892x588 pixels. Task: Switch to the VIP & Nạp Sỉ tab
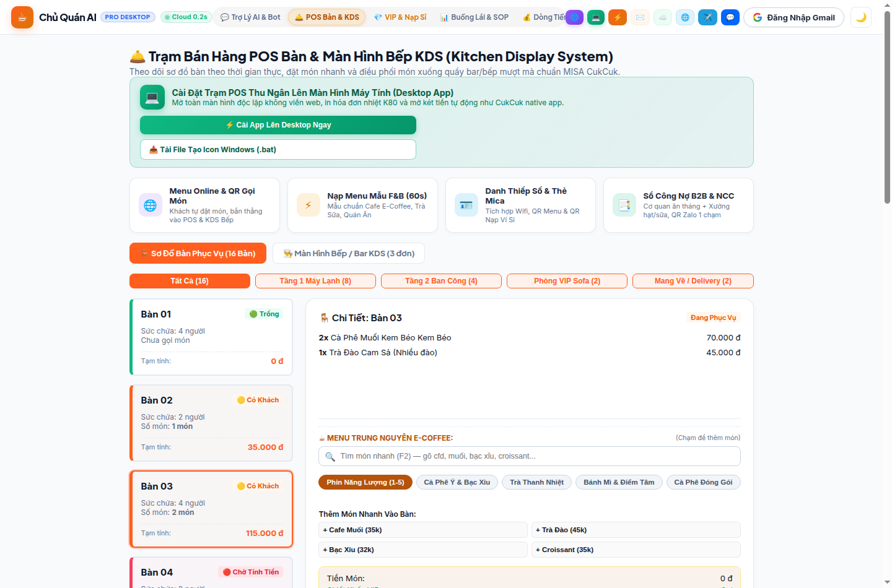coord(400,17)
